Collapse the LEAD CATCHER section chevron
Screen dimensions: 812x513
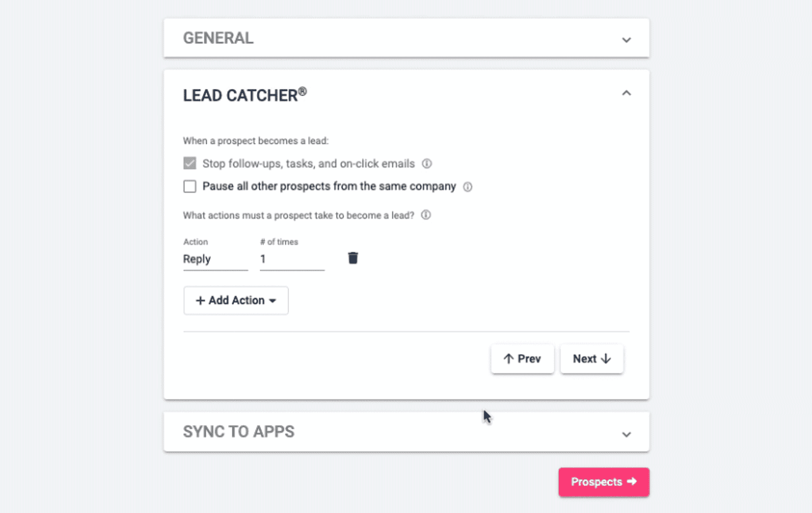tap(627, 93)
